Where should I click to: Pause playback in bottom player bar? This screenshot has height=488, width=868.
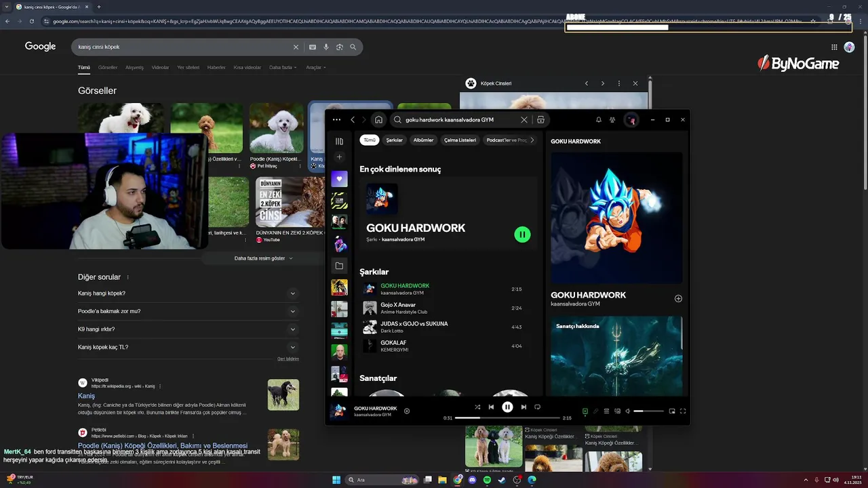pos(507,407)
